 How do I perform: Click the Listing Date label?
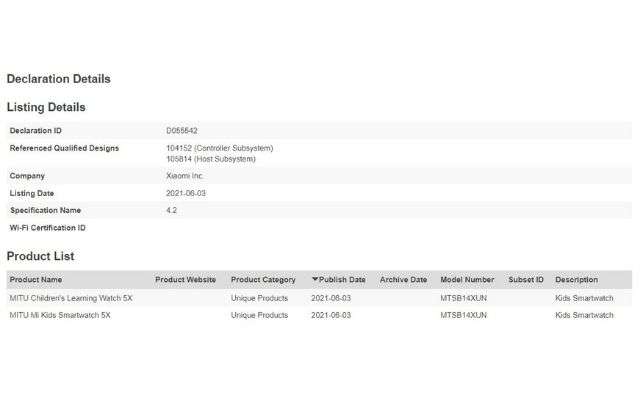[x=32, y=193]
